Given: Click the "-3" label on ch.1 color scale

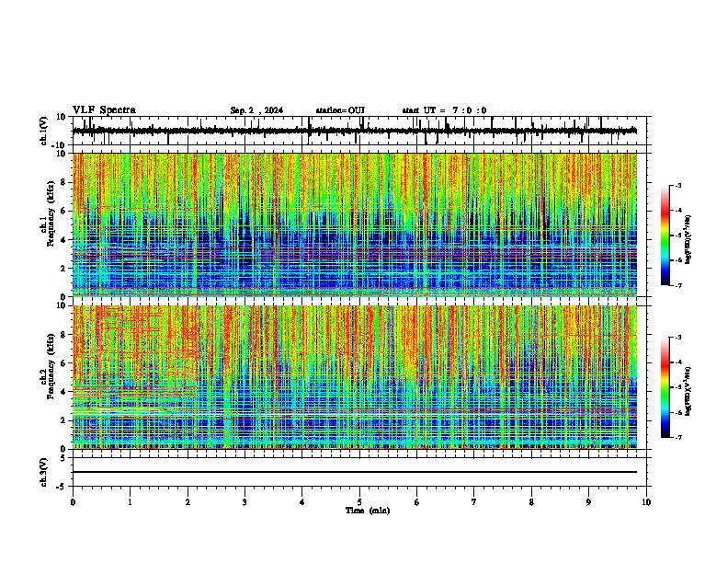Looking at the screenshot, I should pyautogui.click(x=677, y=185).
